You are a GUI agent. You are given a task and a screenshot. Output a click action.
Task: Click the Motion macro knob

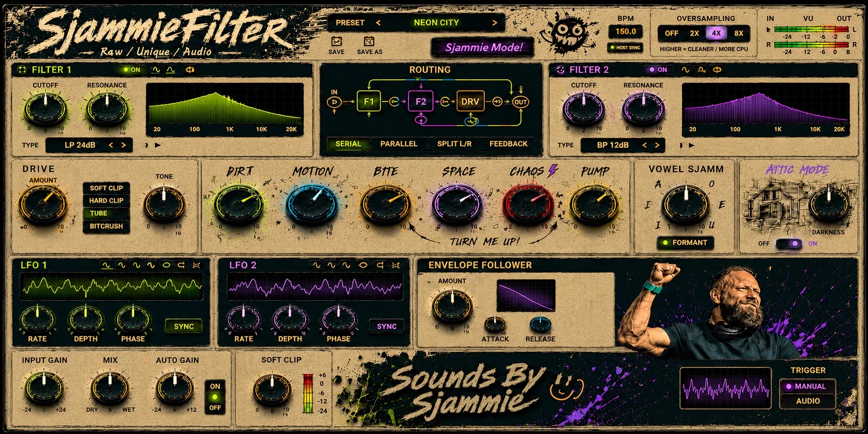click(312, 203)
